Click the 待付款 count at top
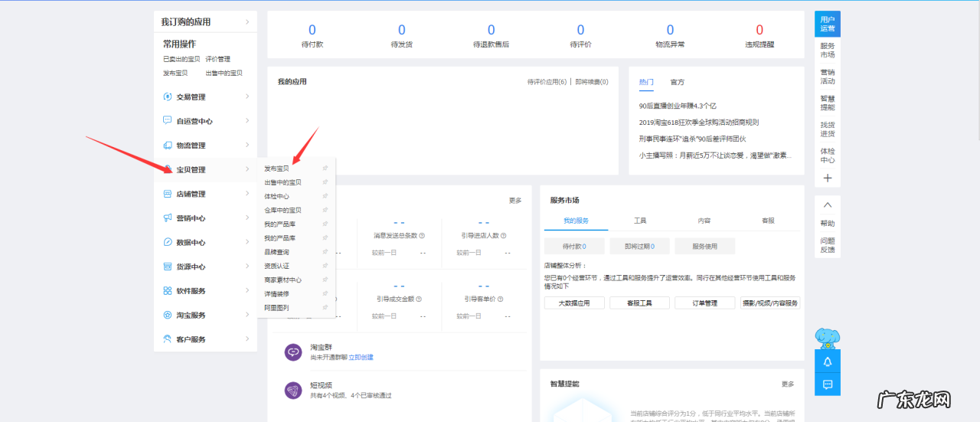The height and width of the screenshot is (422, 980). click(312, 30)
